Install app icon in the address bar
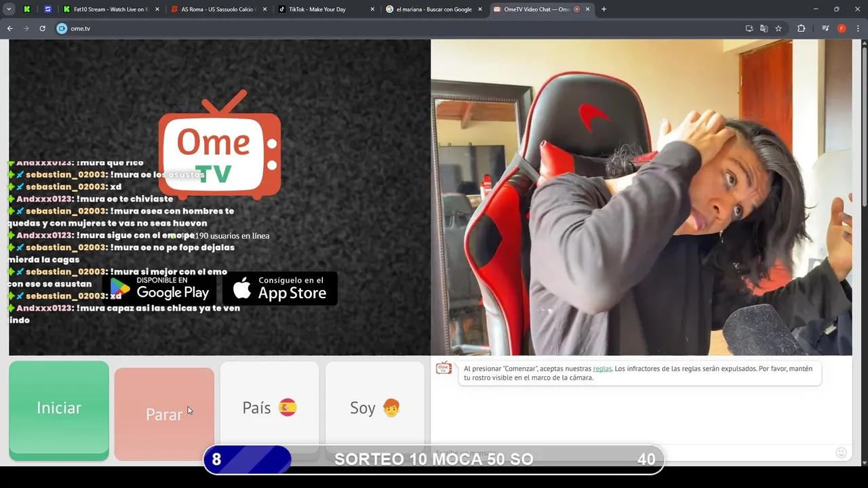Screen dimensions: 868x488 pyautogui.click(x=749, y=28)
